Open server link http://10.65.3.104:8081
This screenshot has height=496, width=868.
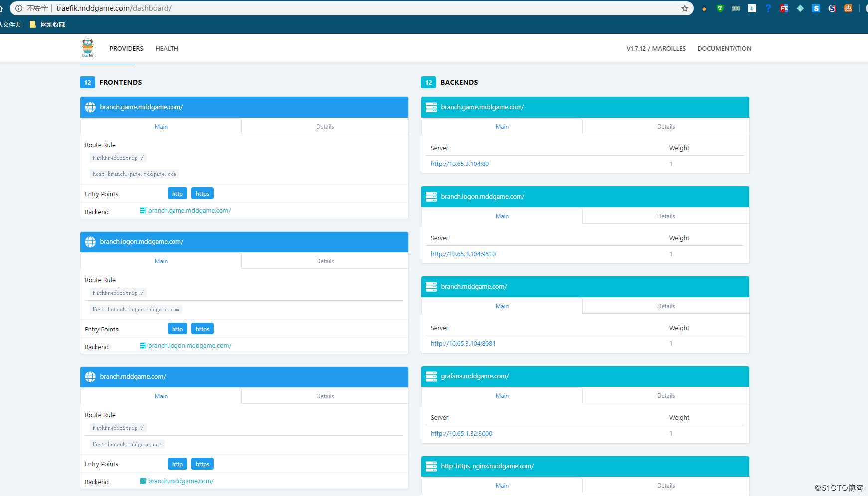coord(463,344)
